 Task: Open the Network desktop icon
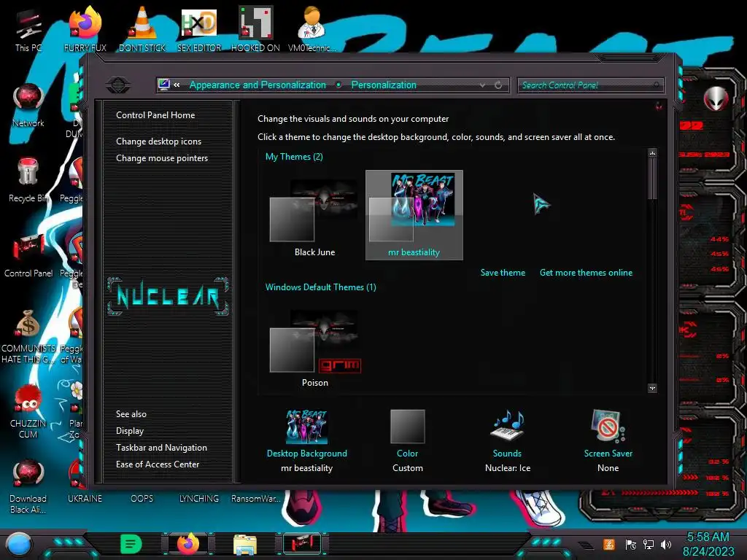28,106
